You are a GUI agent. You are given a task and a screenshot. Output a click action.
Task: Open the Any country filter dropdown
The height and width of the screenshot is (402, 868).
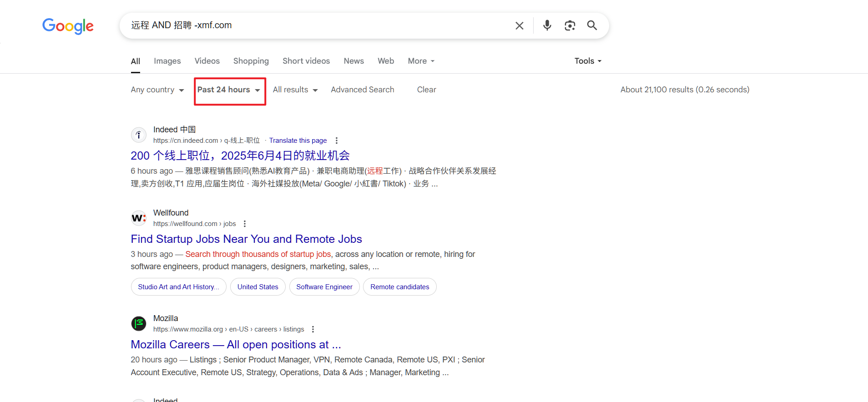(157, 90)
